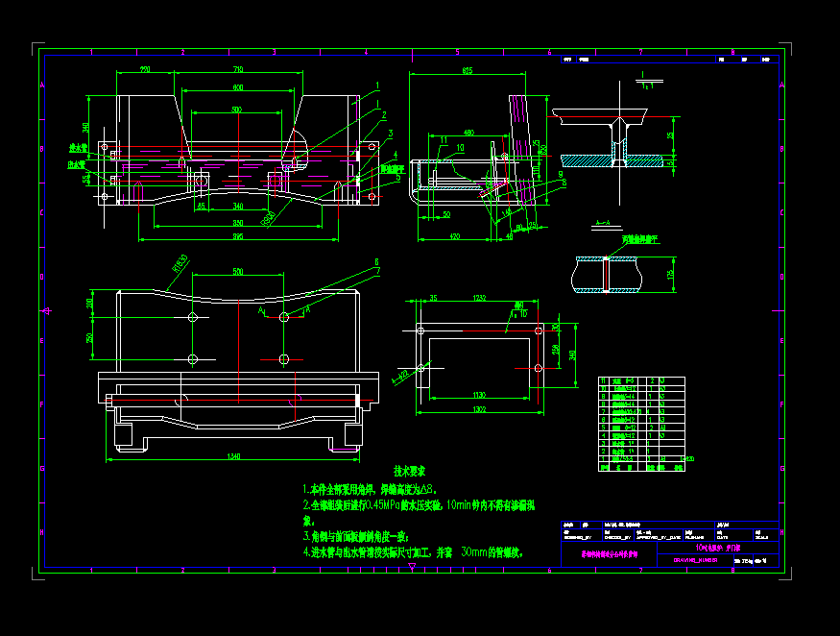Viewport: 840px width, 636px height.
Task: Select technical note line 3 about matching angles
Action: (356, 536)
